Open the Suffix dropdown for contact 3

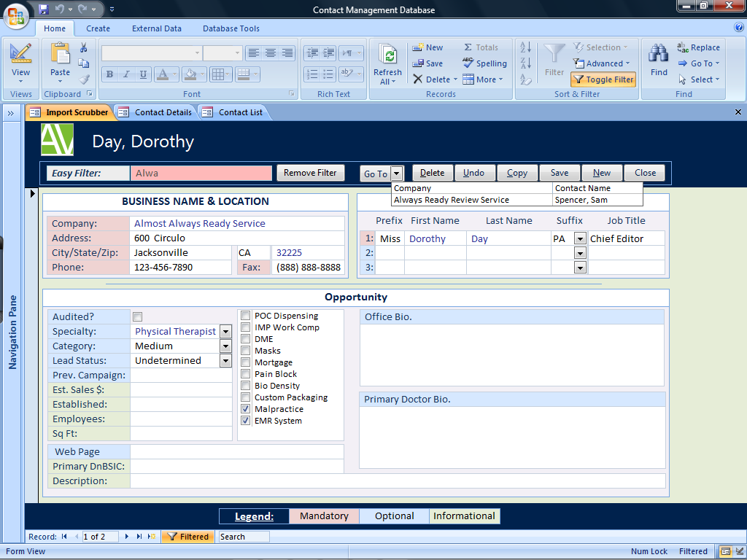pos(580,268)
